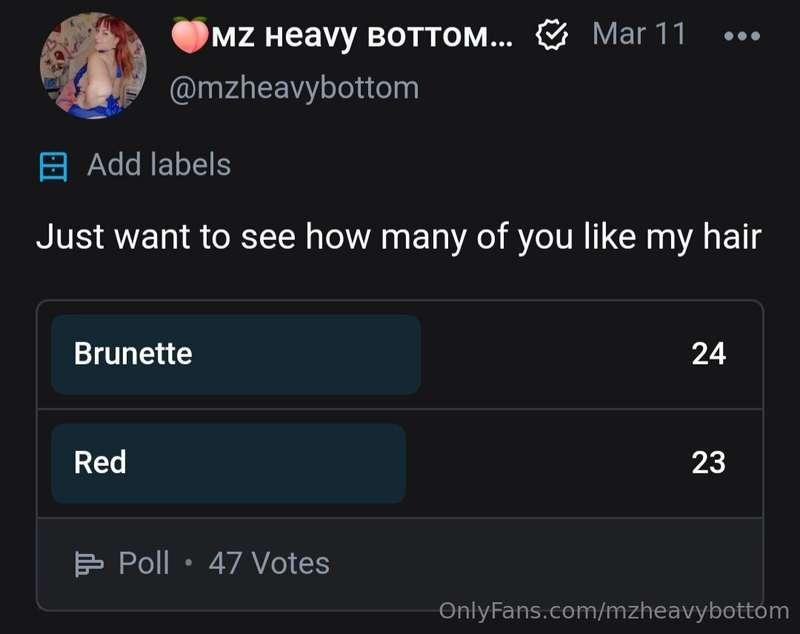Click the labels drawer icon next to Add labels
This screenshot has height=634, width=800.
(52, 164)
